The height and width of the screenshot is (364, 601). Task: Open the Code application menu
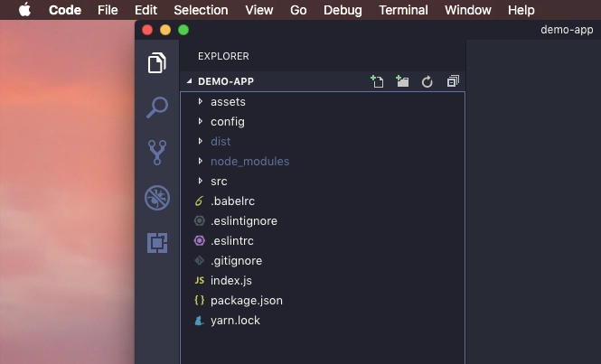(x=65, y=10)
